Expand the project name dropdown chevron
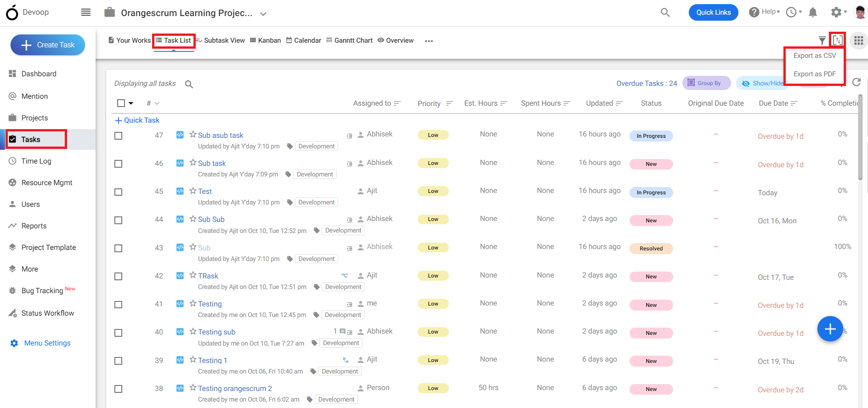 [263, 14]
